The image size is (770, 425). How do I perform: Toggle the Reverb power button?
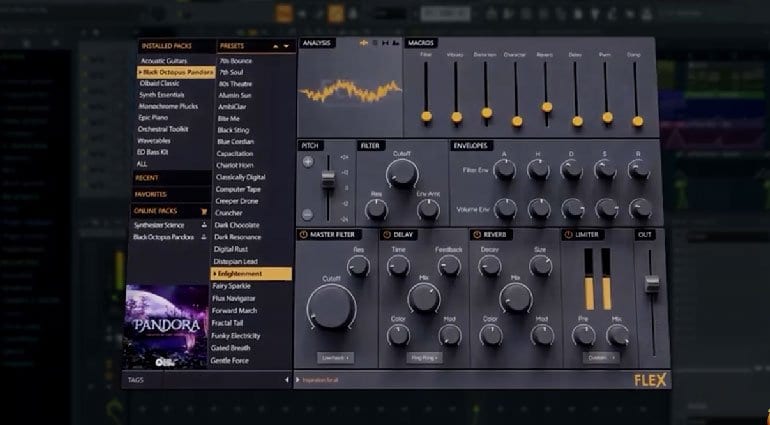coord(477,235)
